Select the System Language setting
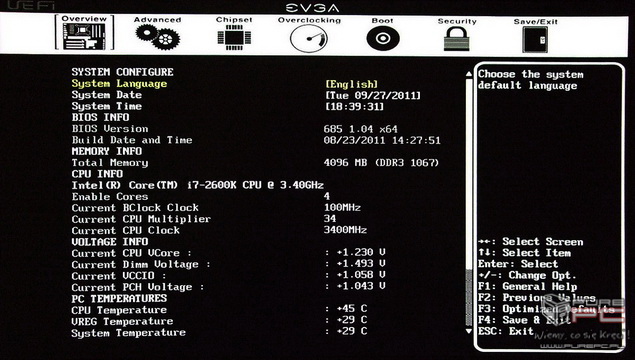635x360 pixels. pos(119,84)
